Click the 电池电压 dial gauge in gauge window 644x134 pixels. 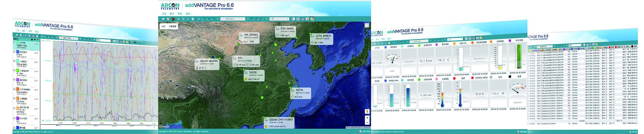(x=392, y=62)
